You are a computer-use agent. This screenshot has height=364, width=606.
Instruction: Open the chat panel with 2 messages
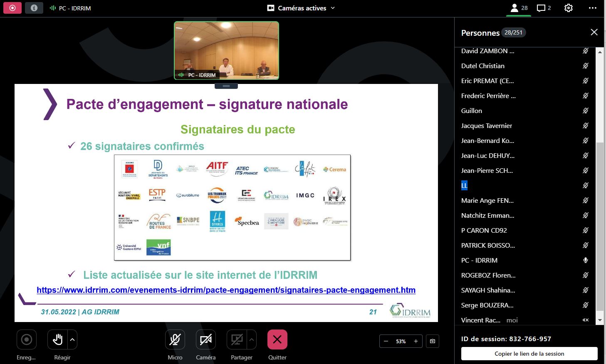[x=544, y=8]
